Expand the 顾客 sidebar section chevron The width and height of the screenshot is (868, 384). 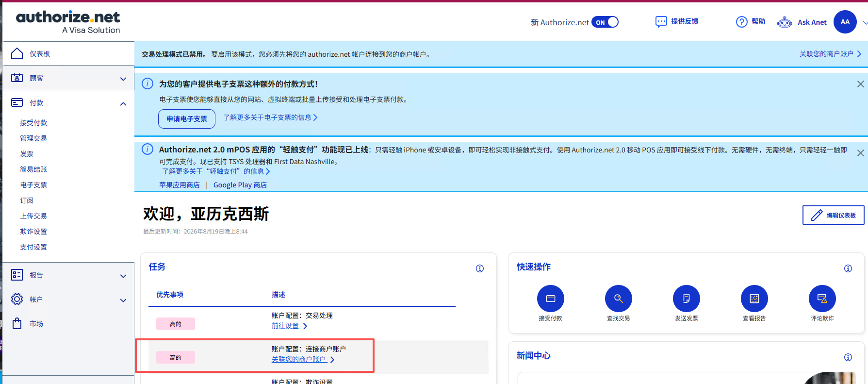click(123, 79)
